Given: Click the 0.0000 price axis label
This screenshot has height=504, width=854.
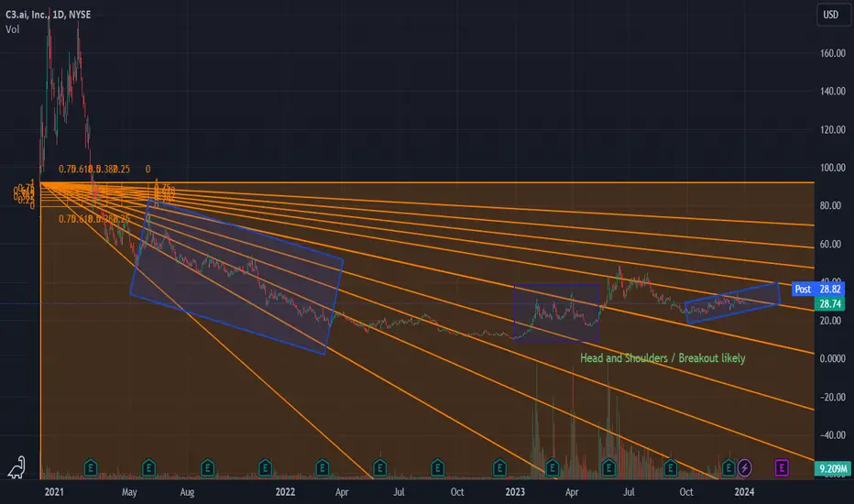Looking at the screenshot, I should [x=833, y=358].
